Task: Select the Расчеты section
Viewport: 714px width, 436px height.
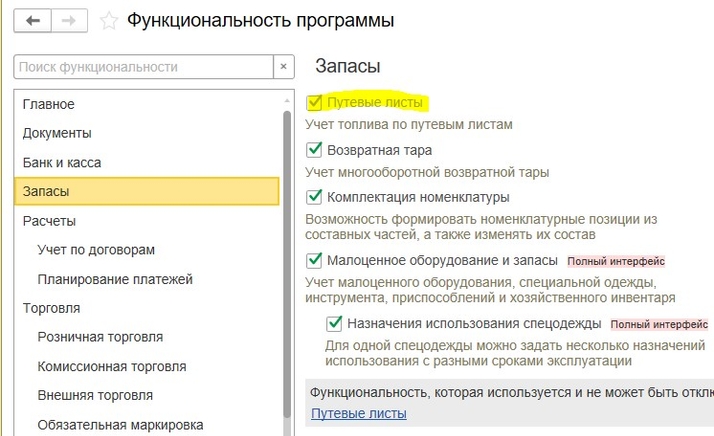Action: [x=49, y=221]
